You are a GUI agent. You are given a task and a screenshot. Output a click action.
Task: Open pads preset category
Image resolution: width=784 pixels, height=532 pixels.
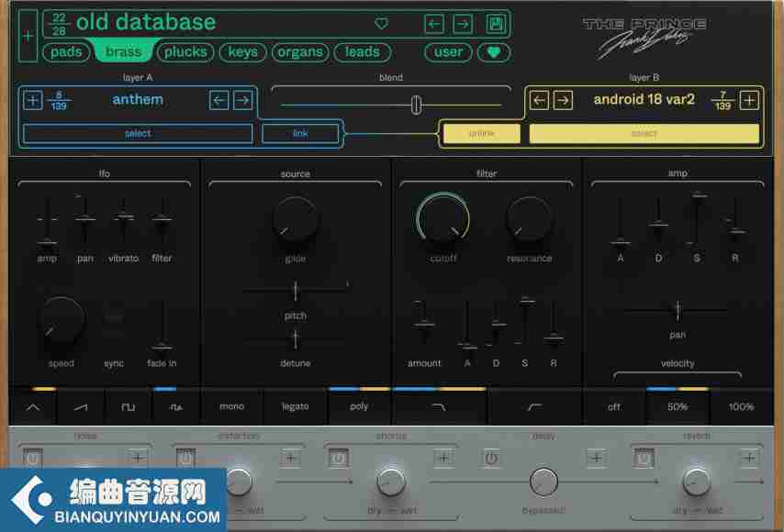[x=66, y=52]
